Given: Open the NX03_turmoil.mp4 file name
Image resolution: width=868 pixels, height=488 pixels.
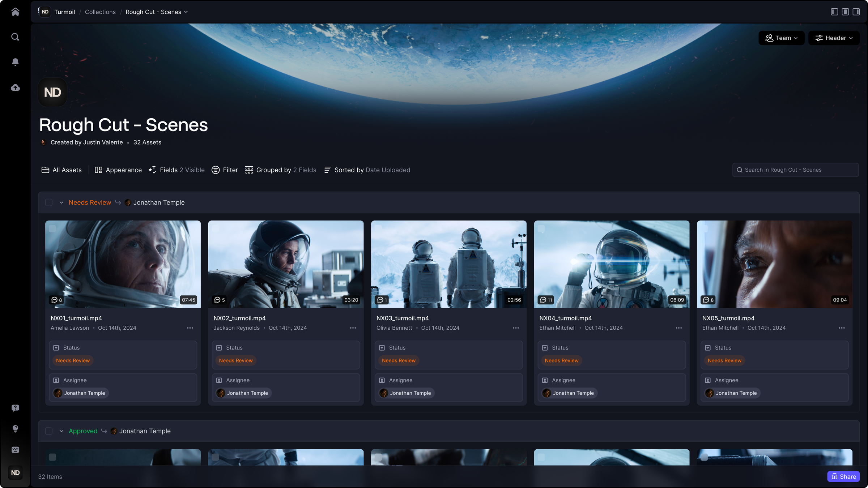Looking at the screenshot, I should click(403, 318).
